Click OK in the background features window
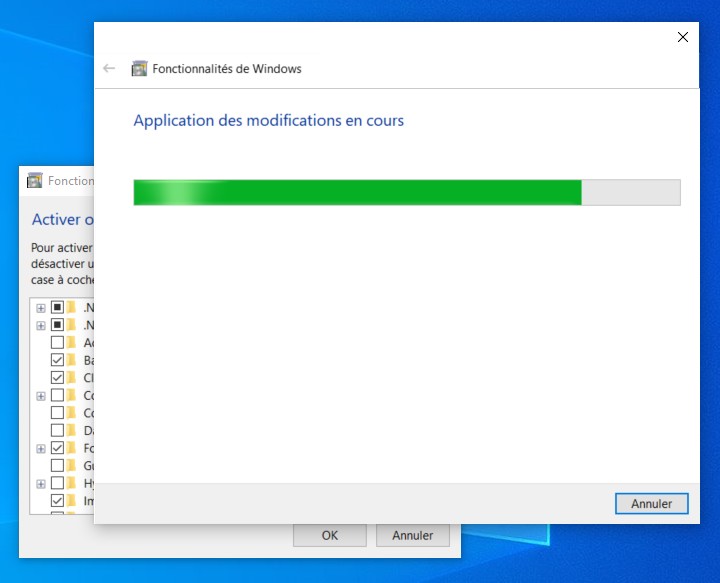This screenshot has height=583, width=720. click(x=330, y=535)
